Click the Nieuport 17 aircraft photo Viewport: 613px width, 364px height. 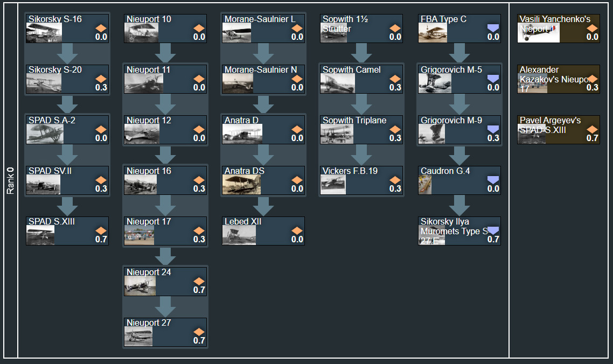point(139,235)
